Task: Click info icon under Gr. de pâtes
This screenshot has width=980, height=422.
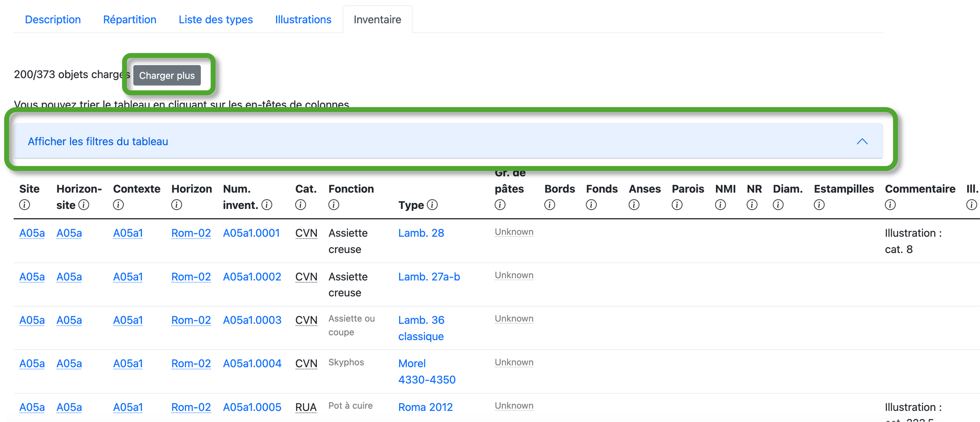Action: (500, 205)
